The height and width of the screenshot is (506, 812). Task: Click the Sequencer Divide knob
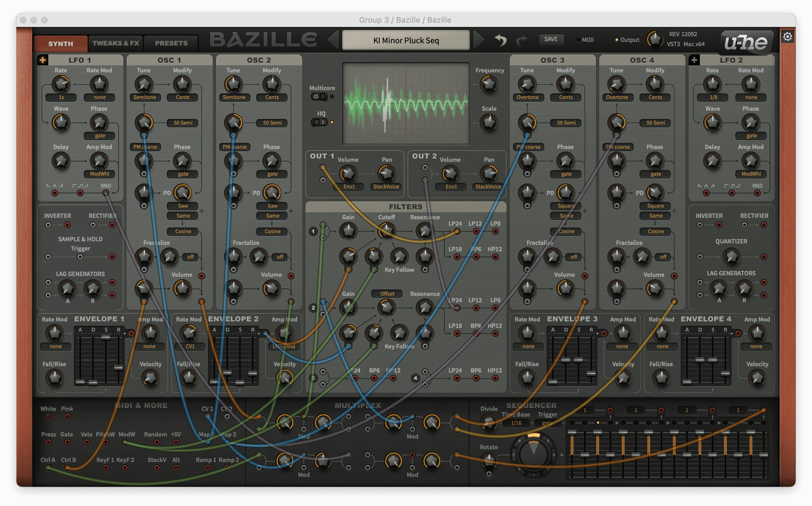coord(489,422)
